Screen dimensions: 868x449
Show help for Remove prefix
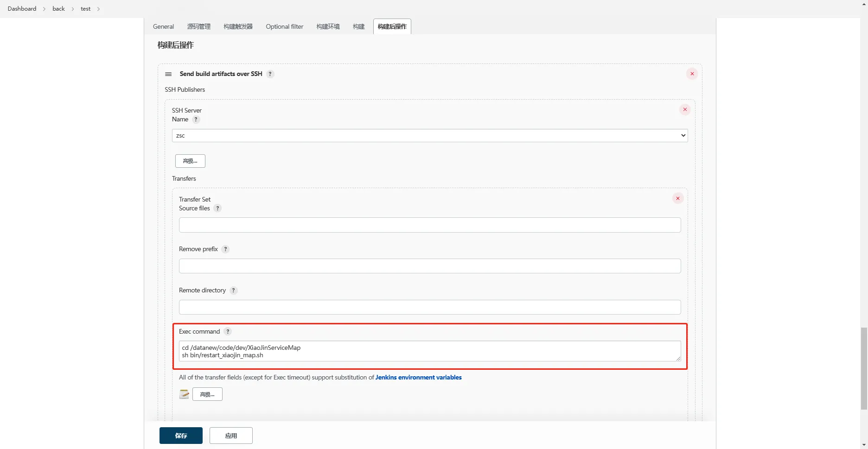225,249
